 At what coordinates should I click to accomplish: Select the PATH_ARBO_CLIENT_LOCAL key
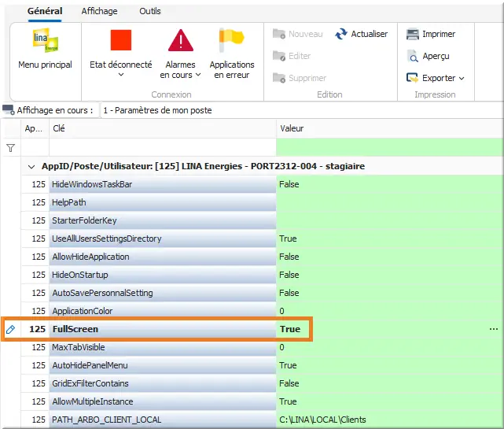[x=163, y=420]
